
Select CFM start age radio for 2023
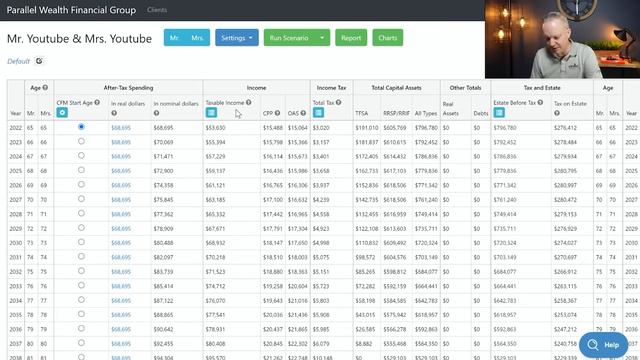[81, 141]
